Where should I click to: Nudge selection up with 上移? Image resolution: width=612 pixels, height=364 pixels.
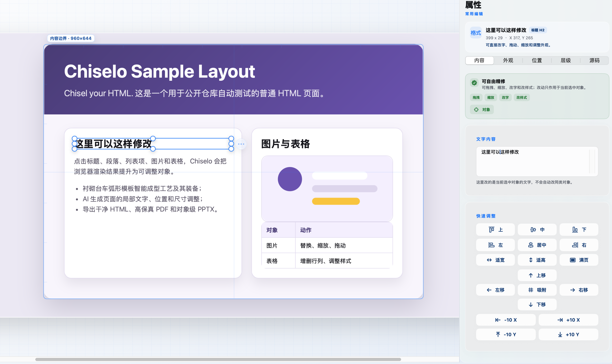pos(537,275)
